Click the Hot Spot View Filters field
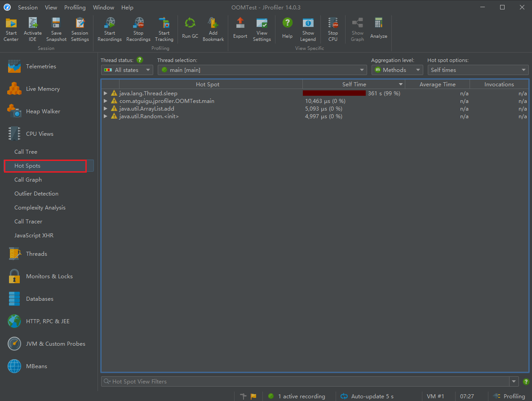The height and width of the screenshot is (401, 532). click(x=306, y=382)
